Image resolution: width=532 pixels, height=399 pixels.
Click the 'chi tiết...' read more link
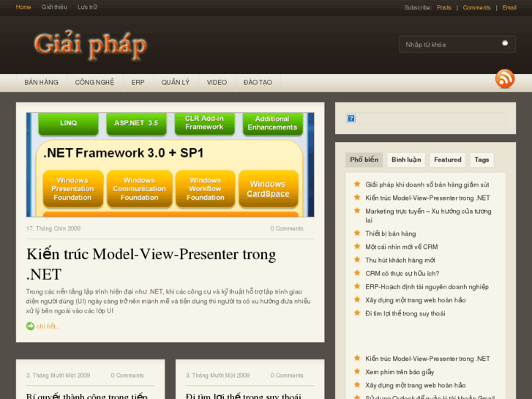click(48, 327)
